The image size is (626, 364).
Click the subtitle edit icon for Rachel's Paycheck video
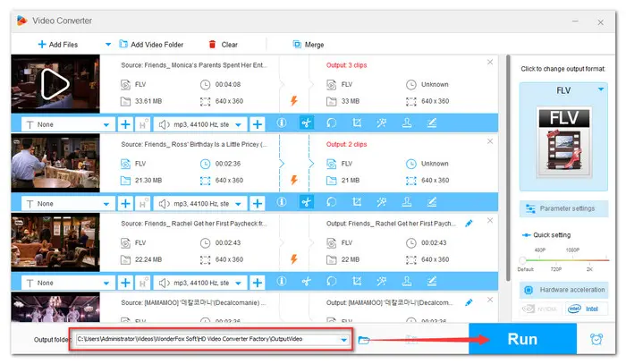coord(432,281)
